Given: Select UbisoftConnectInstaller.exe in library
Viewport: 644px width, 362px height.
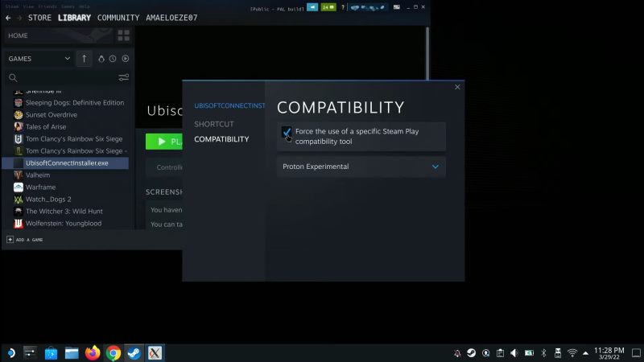Looking at the screenshot, I should click(66, 163).
